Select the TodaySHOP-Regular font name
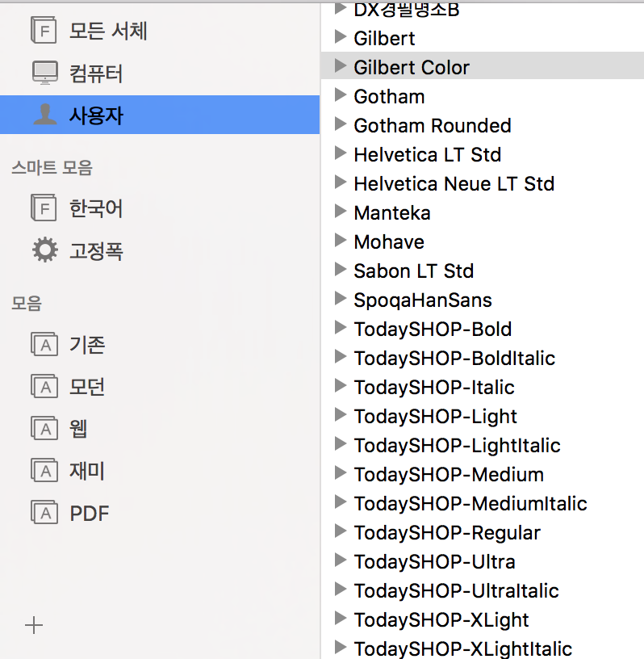Viewport: 644px width, 659px height. tap(447, 533)
